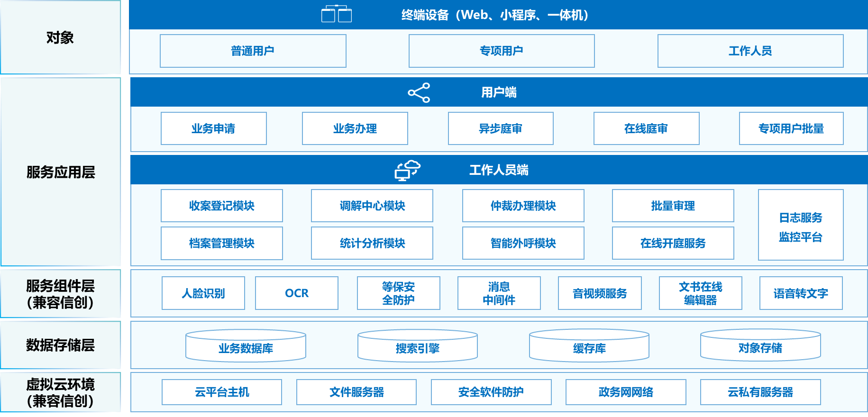Click the 日志服务 监控平台 box
The image size is (868, 417).
[800, 225]
